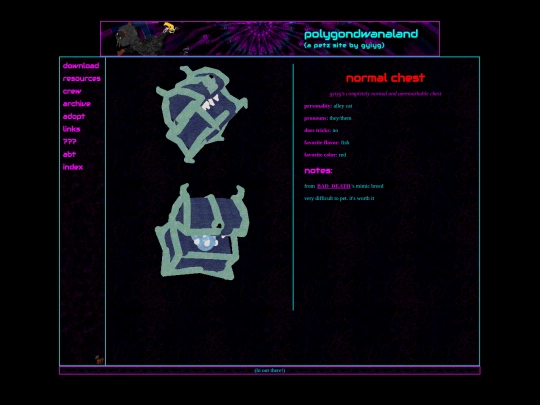Click the '(hi out there!)' footer text
Viewport: 540px width, 405px height.
[x=270, y=371]
